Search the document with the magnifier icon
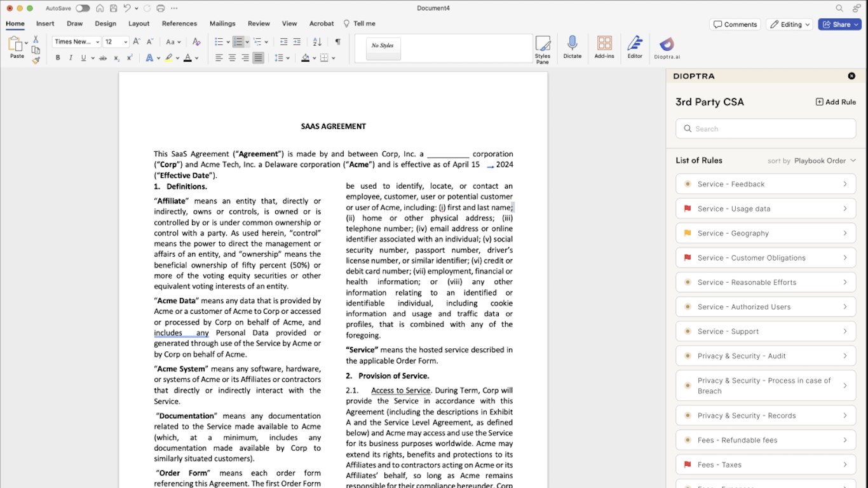This screenshot has height=488, width=868. pos(839,8)
